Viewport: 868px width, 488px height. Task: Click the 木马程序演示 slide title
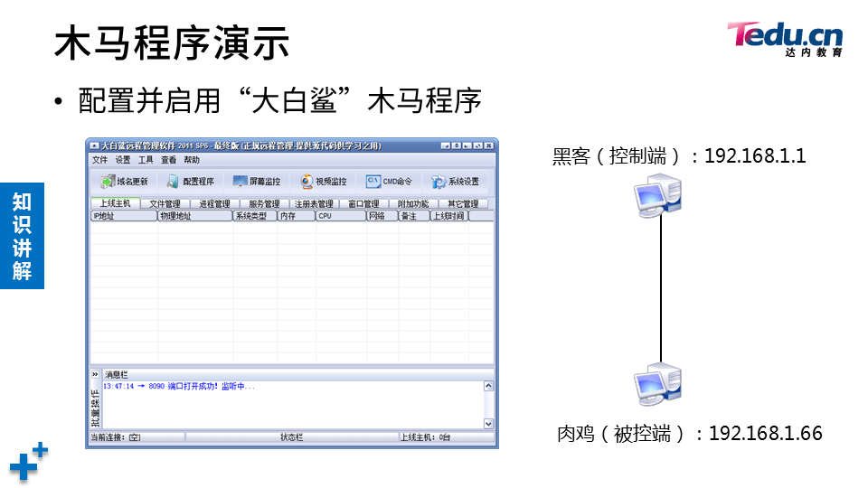[x=172, y=42]
